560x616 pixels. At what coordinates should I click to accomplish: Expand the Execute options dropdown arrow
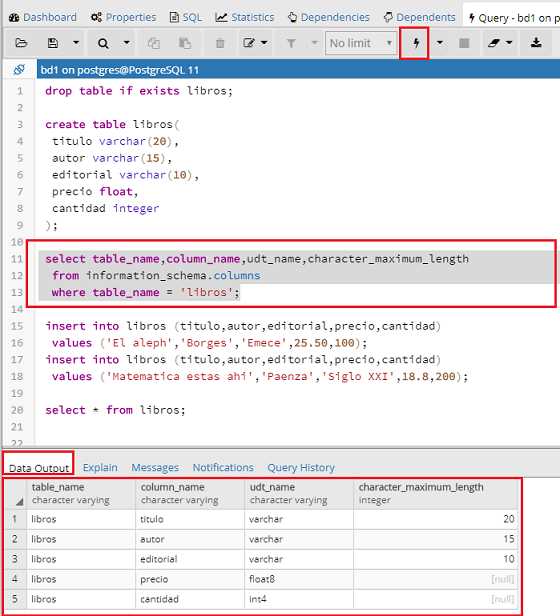pyautogui.click(x=440, y=43)
